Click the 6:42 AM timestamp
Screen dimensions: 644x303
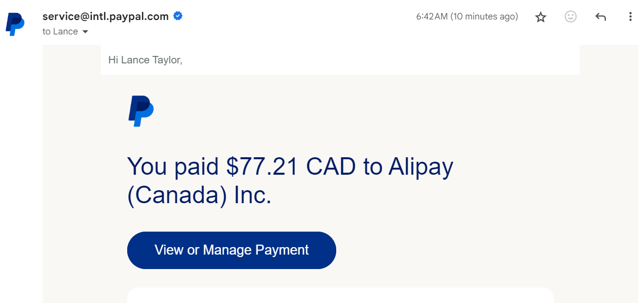point(432,16)
